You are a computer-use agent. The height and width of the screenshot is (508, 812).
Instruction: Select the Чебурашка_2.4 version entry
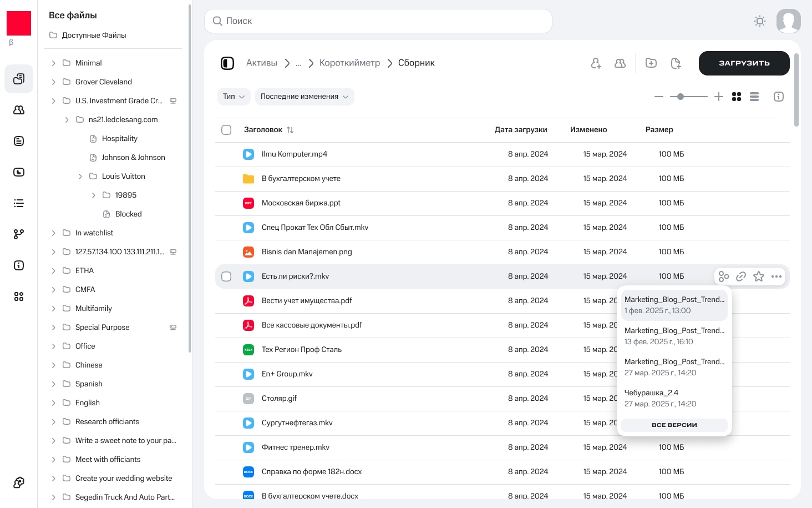coord(674,398)
